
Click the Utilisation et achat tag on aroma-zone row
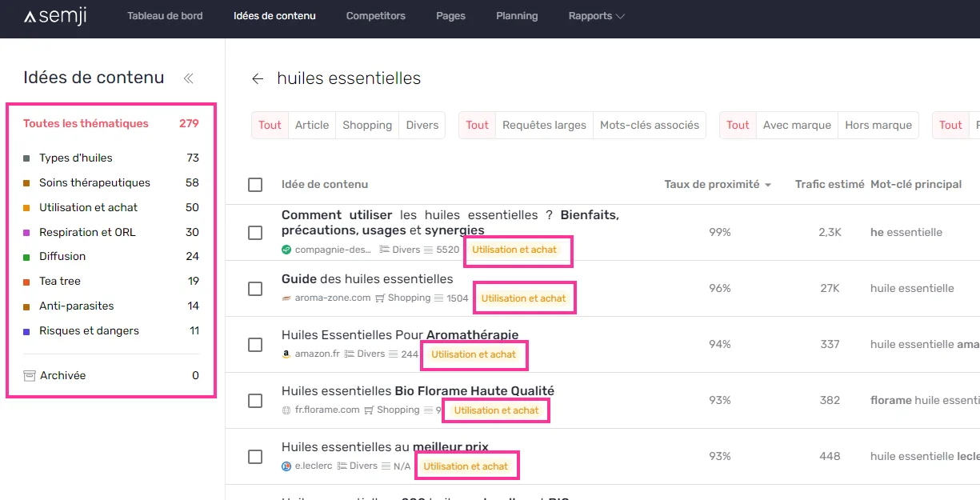[524, 298]
